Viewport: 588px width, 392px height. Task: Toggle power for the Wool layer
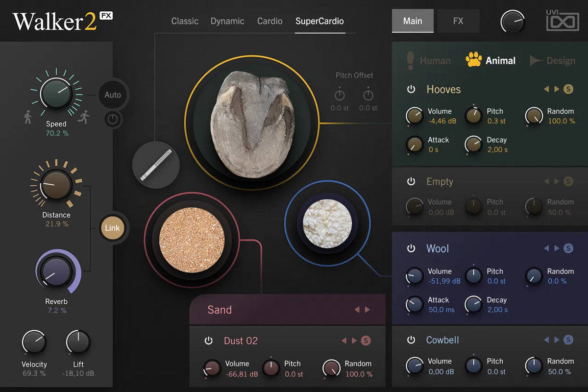tap(411, 248)
